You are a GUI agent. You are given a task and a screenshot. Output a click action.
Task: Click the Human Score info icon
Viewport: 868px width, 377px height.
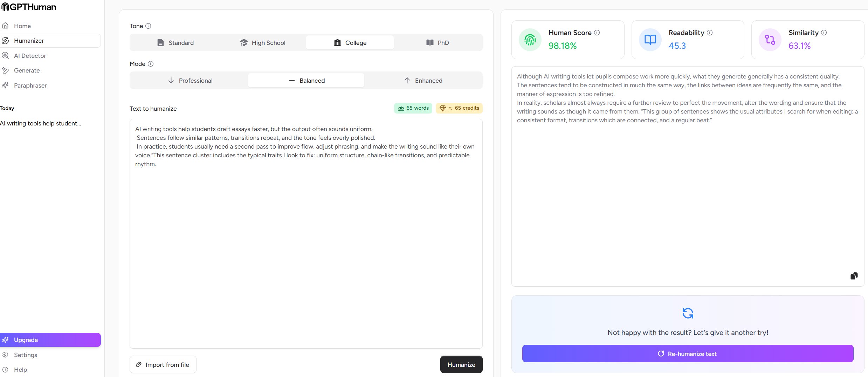[597, 33]
